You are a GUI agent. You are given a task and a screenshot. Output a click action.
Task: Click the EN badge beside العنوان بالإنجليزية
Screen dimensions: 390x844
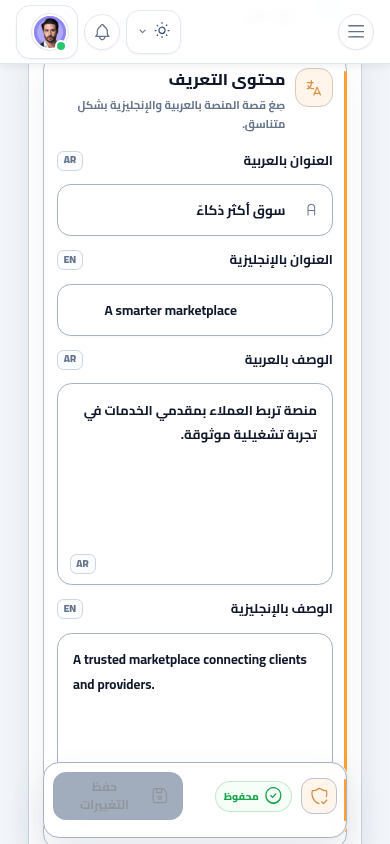pyautogui.click(x=70, y=260)
